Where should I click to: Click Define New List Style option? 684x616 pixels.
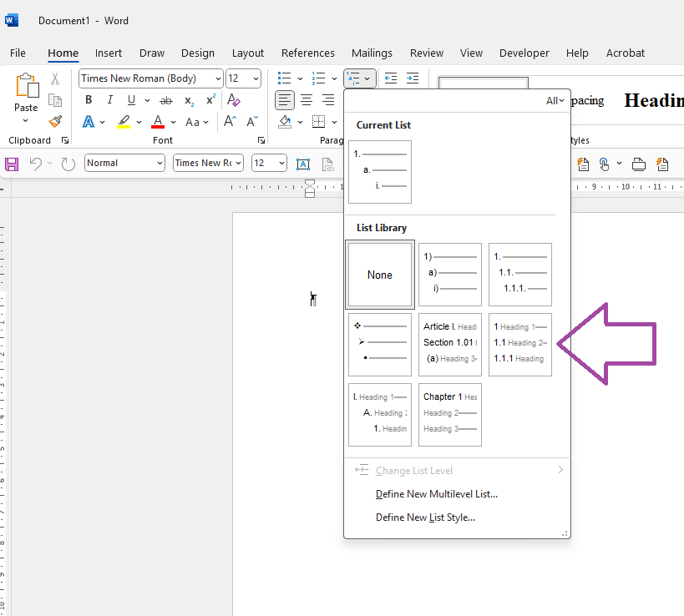tap(425, 518)
